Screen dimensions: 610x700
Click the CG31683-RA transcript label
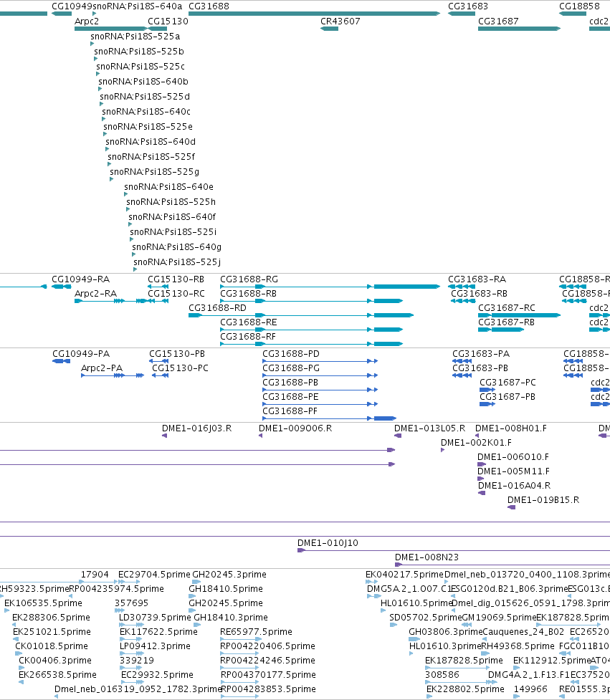[477, 279]
